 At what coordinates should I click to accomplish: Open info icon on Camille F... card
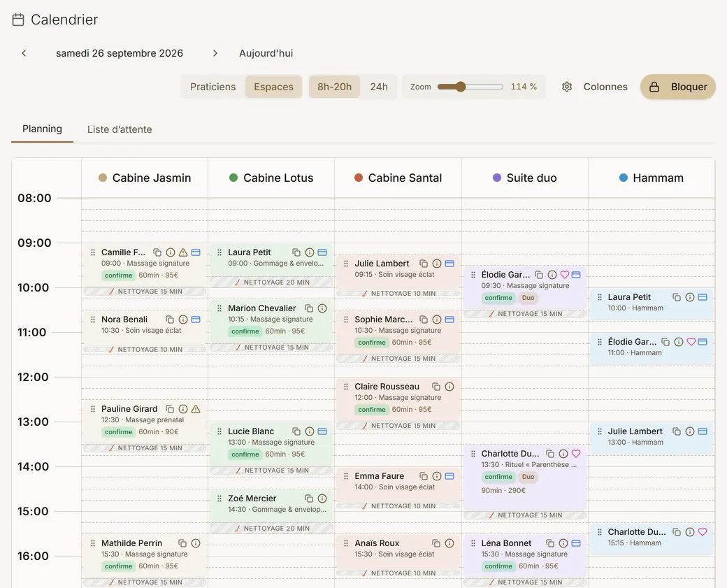point(171,252)
